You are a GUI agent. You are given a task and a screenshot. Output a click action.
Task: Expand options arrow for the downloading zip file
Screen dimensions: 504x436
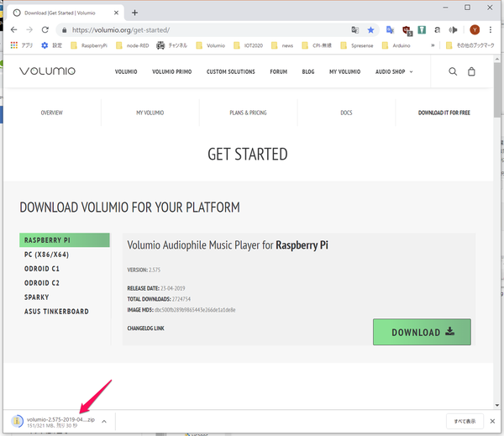coord(104,421)
